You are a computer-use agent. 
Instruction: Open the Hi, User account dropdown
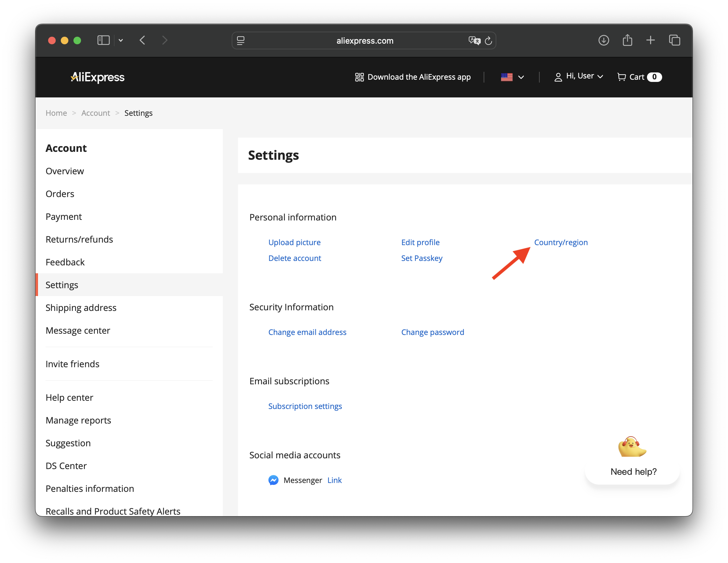(579, 76)
